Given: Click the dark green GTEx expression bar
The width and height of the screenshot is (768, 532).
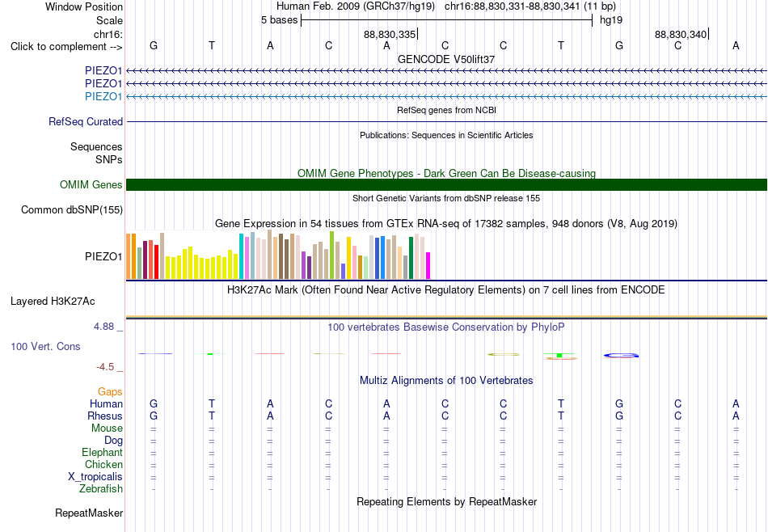Looking at the screenshot, I should point(411,258).
